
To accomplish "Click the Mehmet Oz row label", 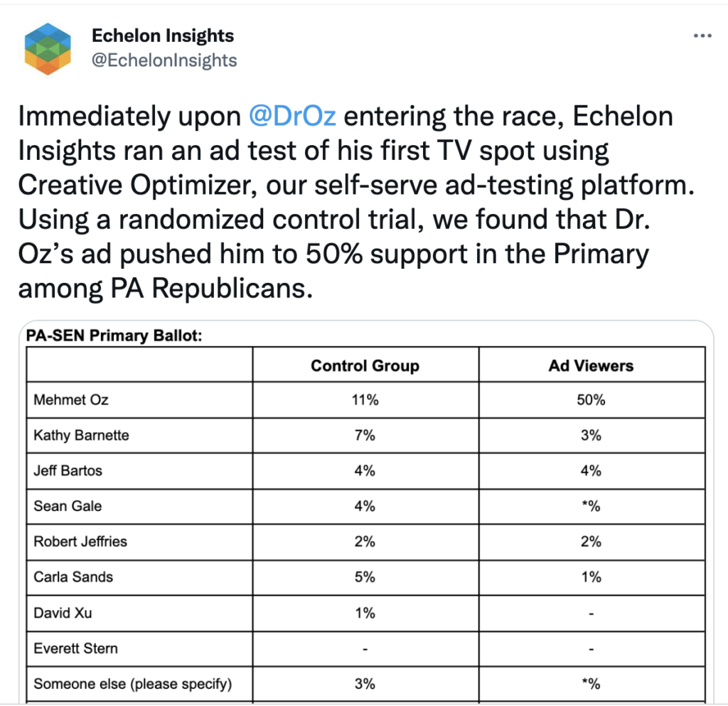I will [x=71, y=400].
